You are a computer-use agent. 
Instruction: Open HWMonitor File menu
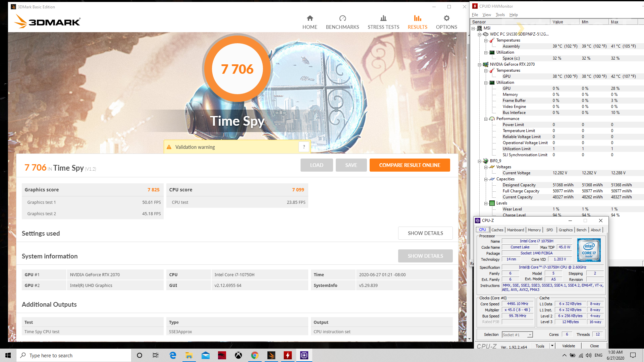tap(475, 15)
